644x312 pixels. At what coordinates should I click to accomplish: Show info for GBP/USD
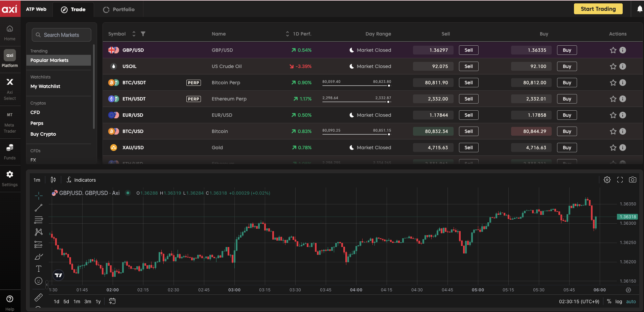(623, 50)
